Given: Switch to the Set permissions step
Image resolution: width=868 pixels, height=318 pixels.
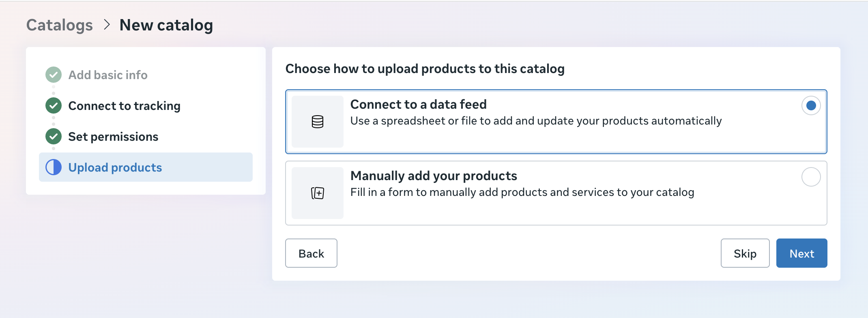Looking at the screenshot, I should coord(113,137).
